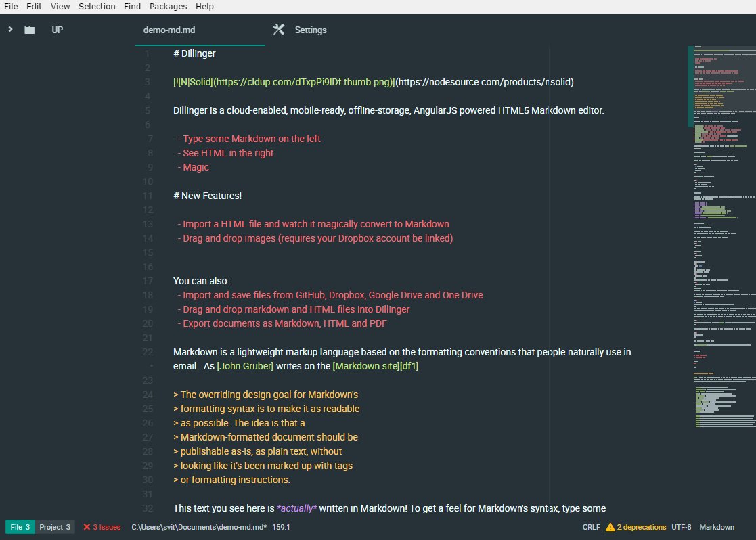Image resolution: width=756 pixels, height=540 pixels.
Task: Click the '# Dillinger' heading line
Action: [194, 53]
